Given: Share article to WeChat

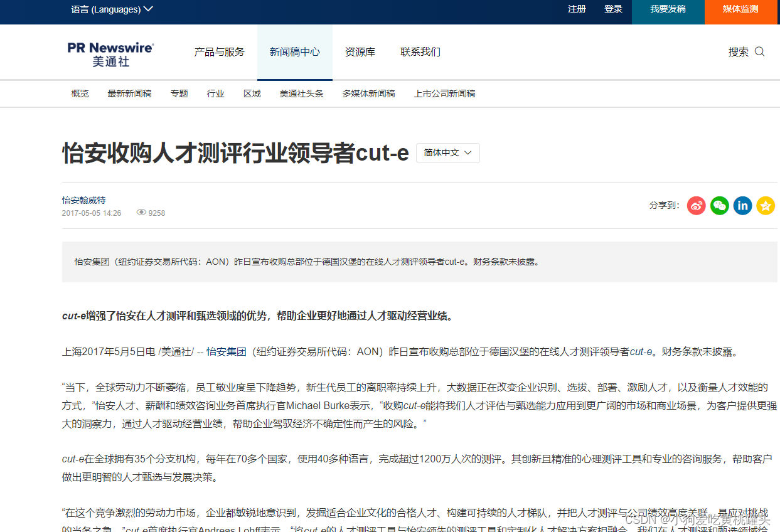Looking at the screenshot, I should (720, 205).
